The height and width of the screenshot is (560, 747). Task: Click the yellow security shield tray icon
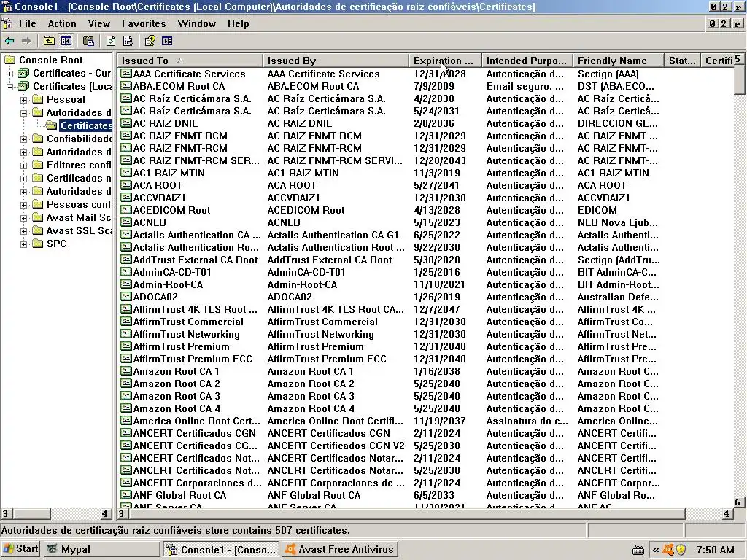coord(681,550)
